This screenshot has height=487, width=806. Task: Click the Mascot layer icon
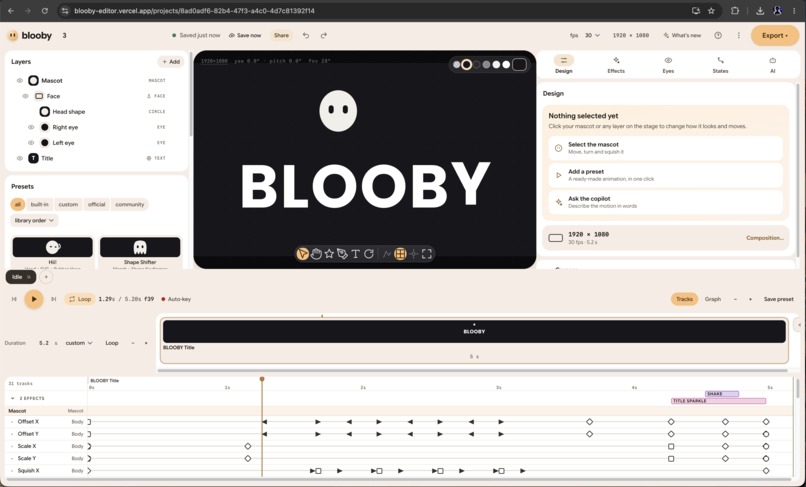click(x=33, y=81)
